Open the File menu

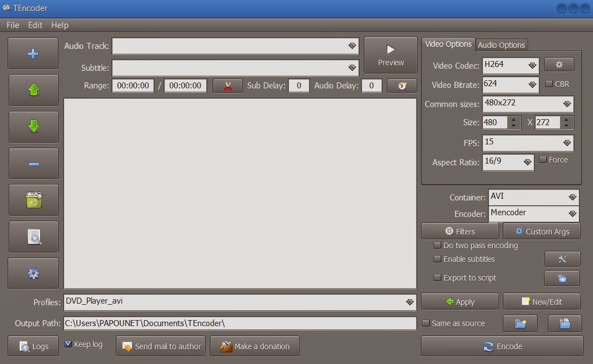13,25
